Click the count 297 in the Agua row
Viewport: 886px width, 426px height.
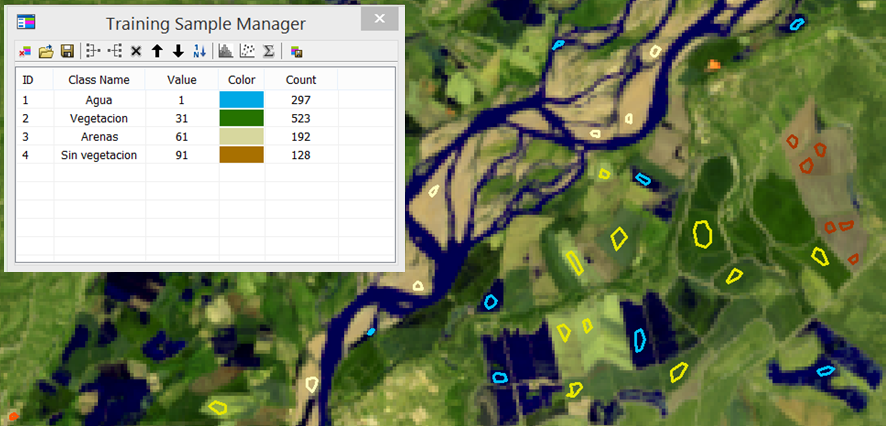coord(301,100)
